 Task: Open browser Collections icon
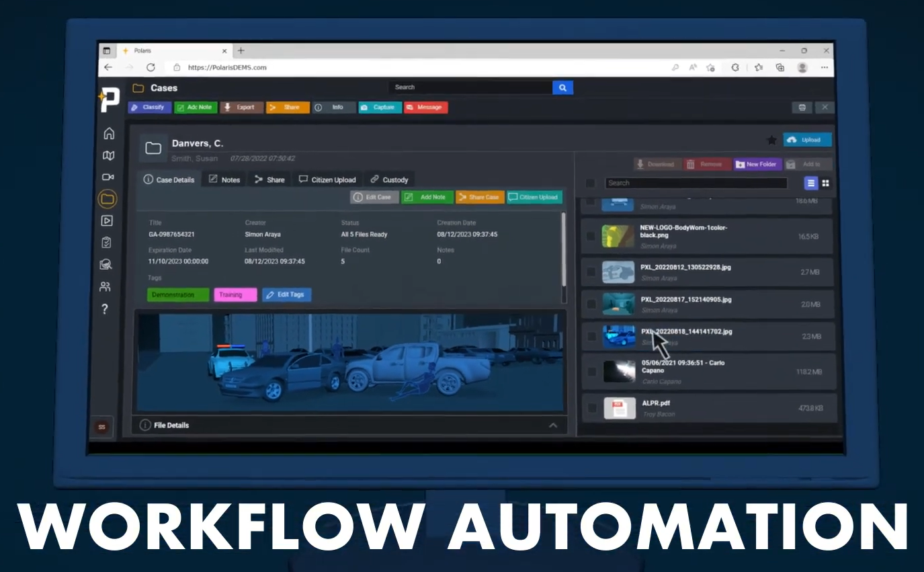[780, 67]
